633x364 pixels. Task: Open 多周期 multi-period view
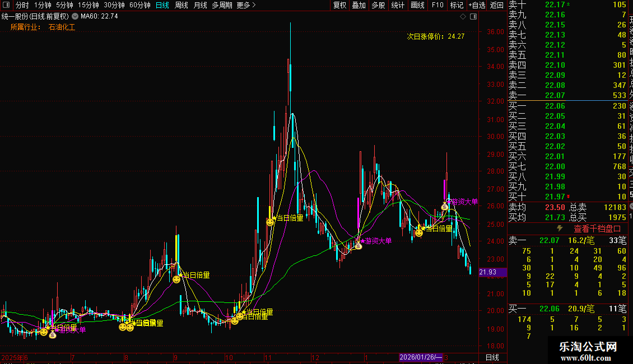pos(222,5)
